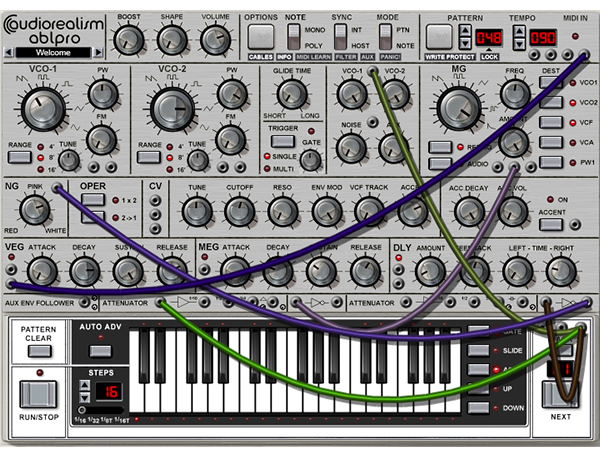Viewport: 600px width, 455px height.
Task: Select the previous preset arrow beside Welcome
Action: point(8,52)
